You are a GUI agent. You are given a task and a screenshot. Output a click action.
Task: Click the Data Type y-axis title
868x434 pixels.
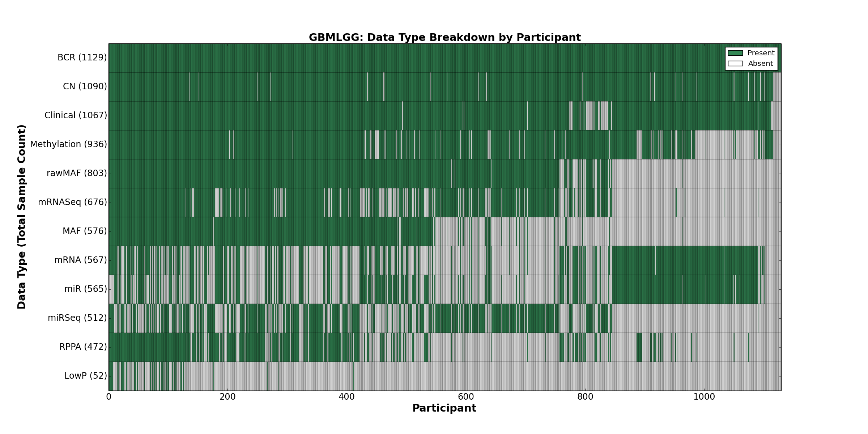coord(22,217)
